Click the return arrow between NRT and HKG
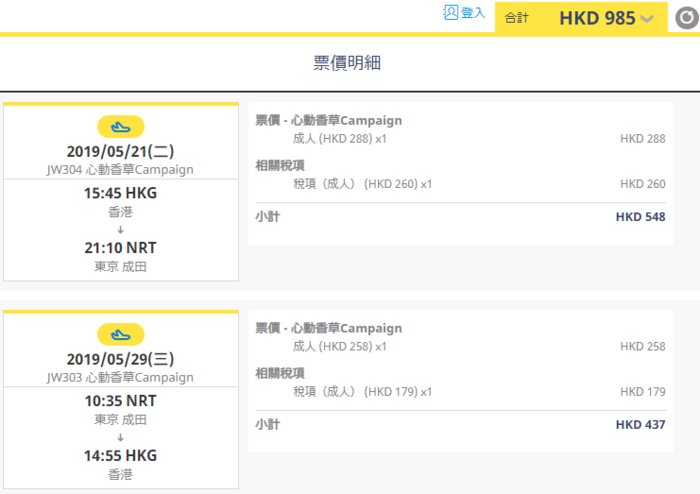The image size is (700, 494). tap(121, 437)
